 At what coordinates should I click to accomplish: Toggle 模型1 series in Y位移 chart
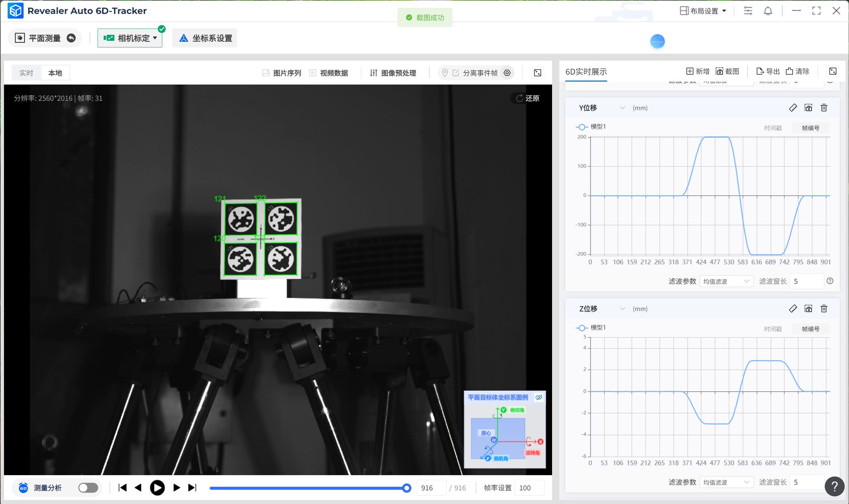[591, 127]
